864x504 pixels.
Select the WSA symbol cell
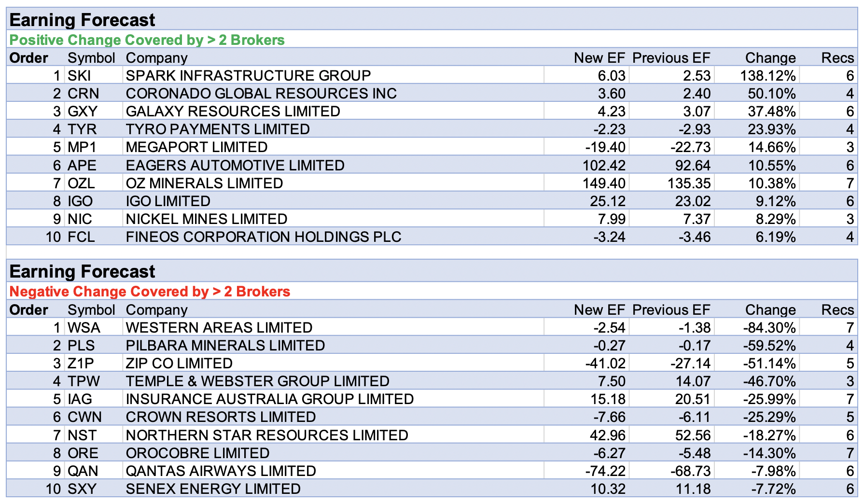coord(84,328)
